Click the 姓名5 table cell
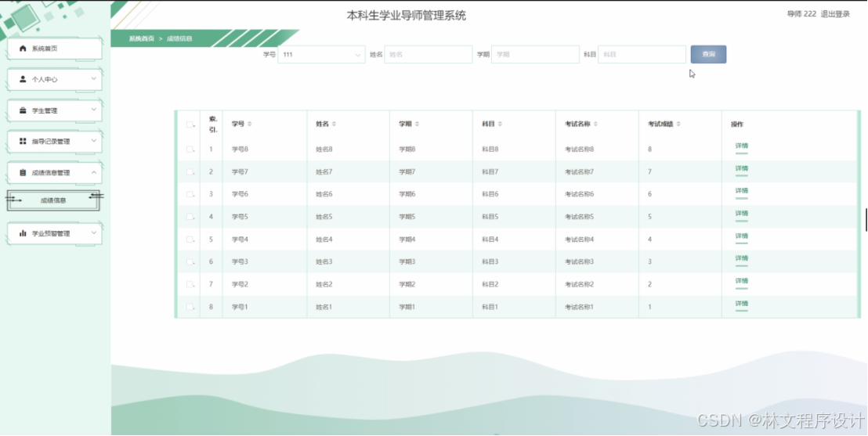Screen dimensions: 868x436 pyautogui.click(x=324, y=217)
